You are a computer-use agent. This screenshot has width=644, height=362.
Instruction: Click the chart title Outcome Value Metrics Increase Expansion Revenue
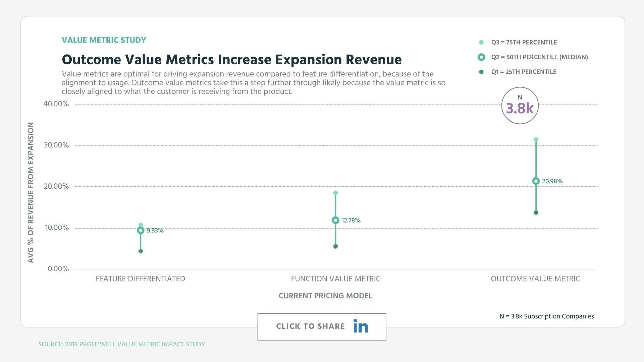(x=231, y=59)
